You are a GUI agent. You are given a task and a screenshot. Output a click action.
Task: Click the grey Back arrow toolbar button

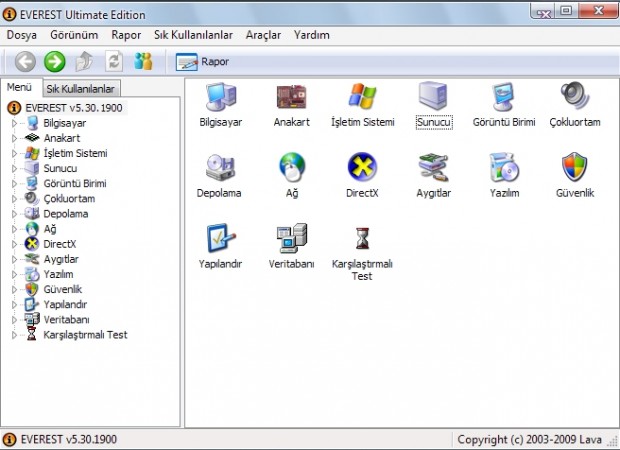coord(25,62)
